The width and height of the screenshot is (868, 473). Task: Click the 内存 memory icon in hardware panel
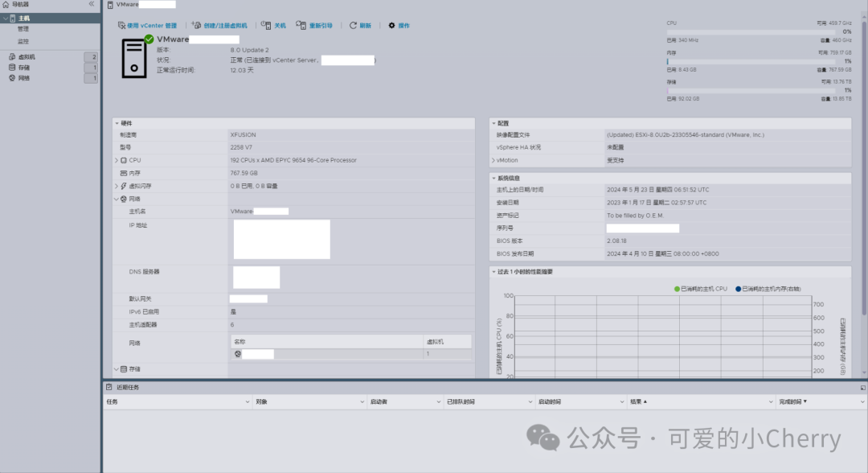[124, 174]
